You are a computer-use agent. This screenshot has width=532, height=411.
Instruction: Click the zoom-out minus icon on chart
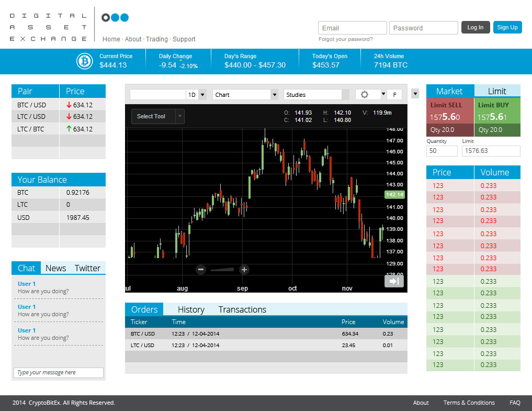coord(201,270)
